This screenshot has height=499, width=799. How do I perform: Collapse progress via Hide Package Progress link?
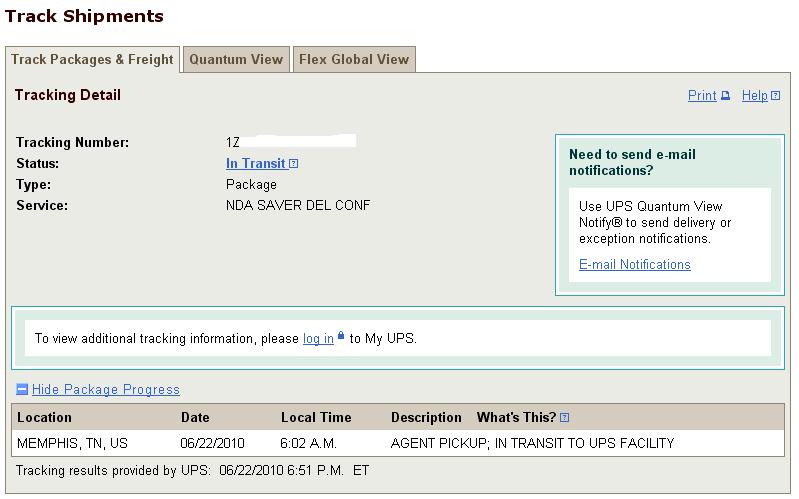tap(105, 389)
